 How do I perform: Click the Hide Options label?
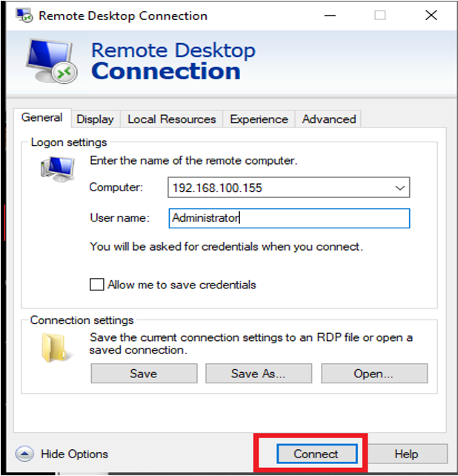[74, 454]
